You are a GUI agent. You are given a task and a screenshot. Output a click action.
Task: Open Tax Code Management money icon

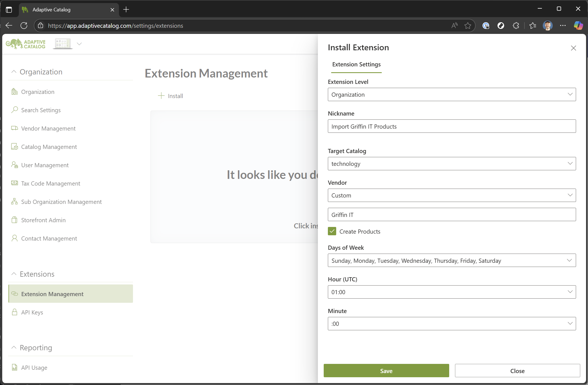pos(14,183)
